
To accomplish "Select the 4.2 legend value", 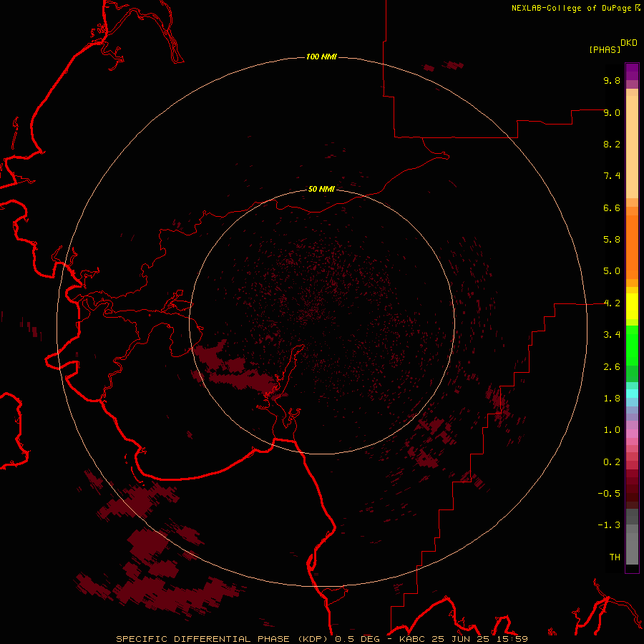I will coord(612,303).
